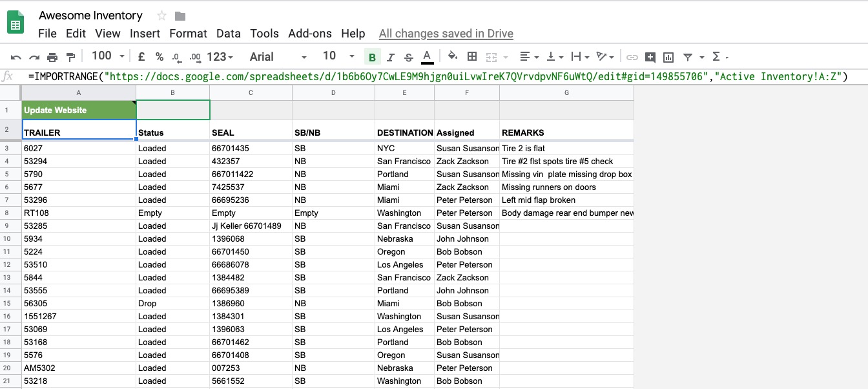This screenshot has width=868, height=389.
Task: Expand merge cells dropdown arrow
Action: coord(506,57)
